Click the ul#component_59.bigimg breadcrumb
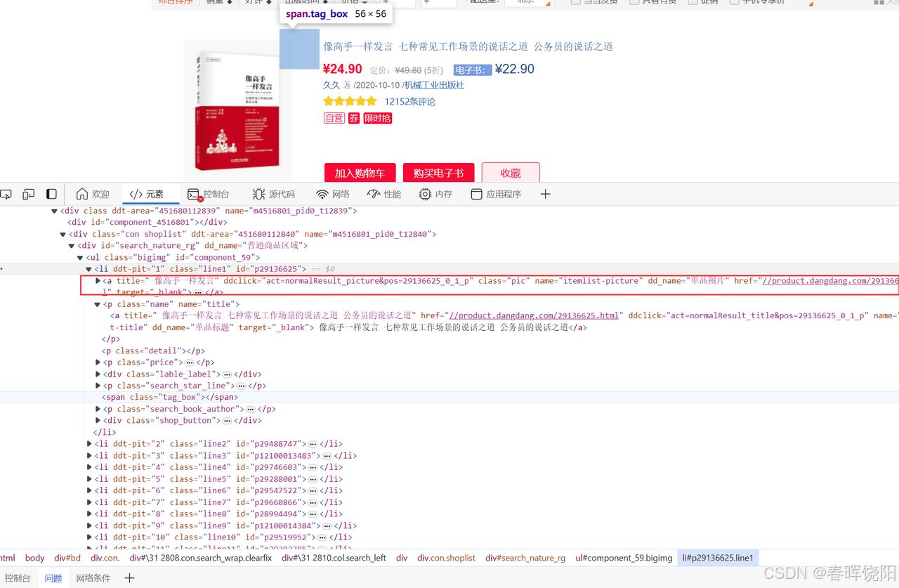Viewport: 899px width, 588px height. coord(624,558)
